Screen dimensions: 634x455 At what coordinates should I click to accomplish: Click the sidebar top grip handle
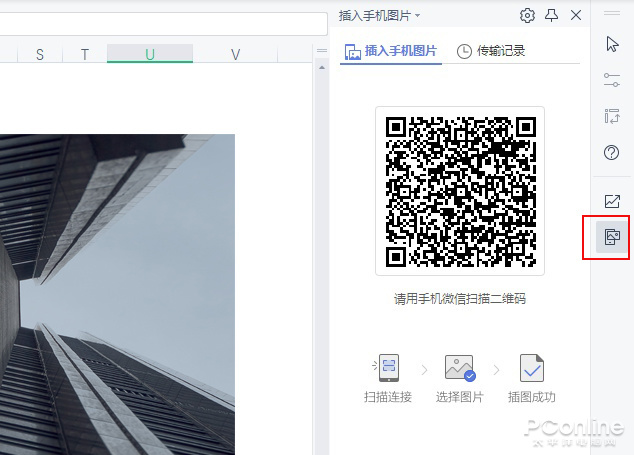click(x=612, y=13)
